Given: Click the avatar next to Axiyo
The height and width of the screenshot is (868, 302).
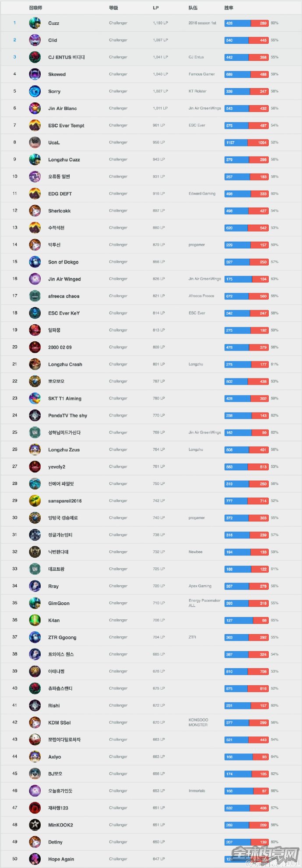Looking at the screenshot, I should (35, 757).
